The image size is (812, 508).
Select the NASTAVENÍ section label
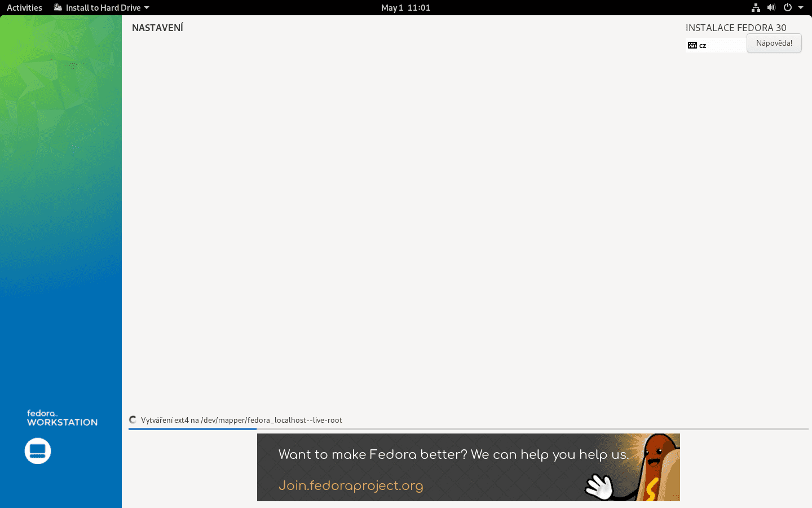(x=157, y=27)
